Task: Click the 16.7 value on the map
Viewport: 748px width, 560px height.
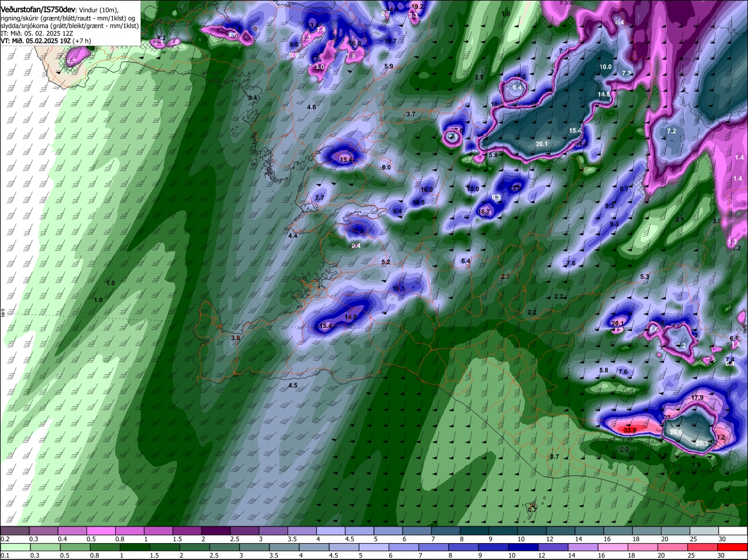Action: tap(484, 212)
